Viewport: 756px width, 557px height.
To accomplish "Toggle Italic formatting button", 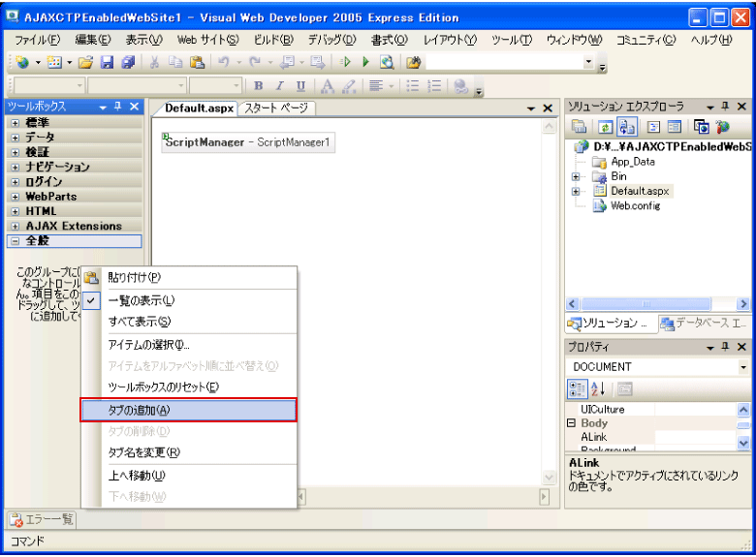I will click(x=280, y=86).
